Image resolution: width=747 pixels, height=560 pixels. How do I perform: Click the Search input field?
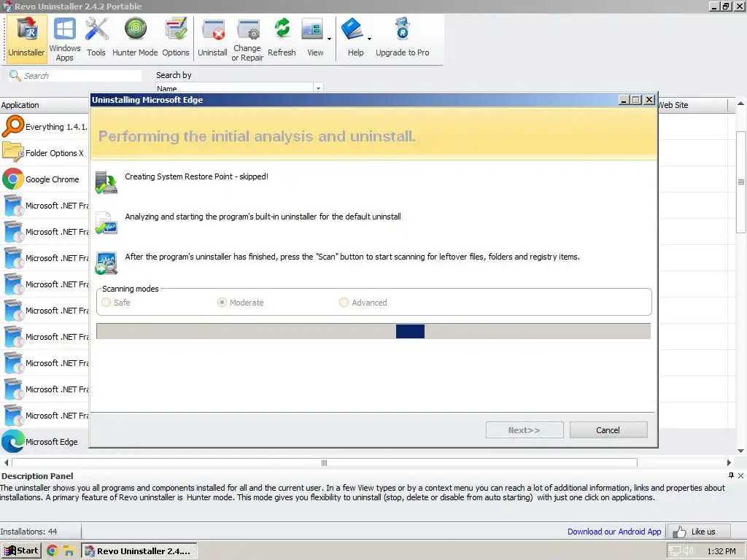coord(81,76)
